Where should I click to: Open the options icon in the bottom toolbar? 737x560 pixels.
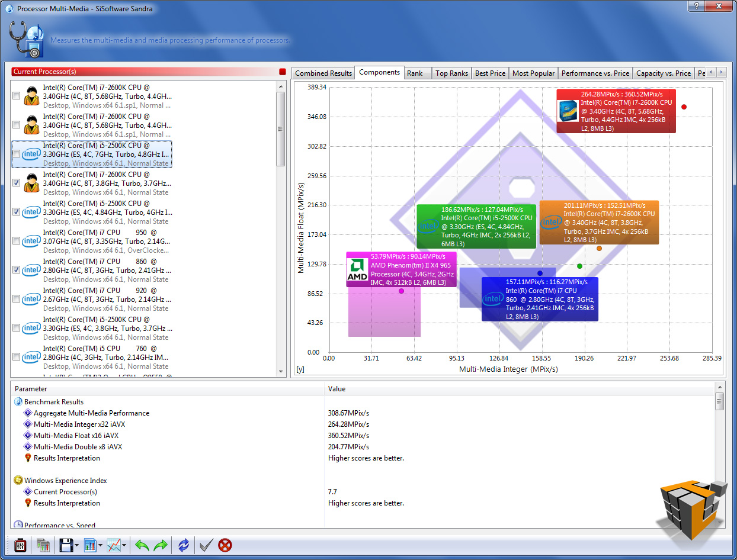tap(20, 545)
